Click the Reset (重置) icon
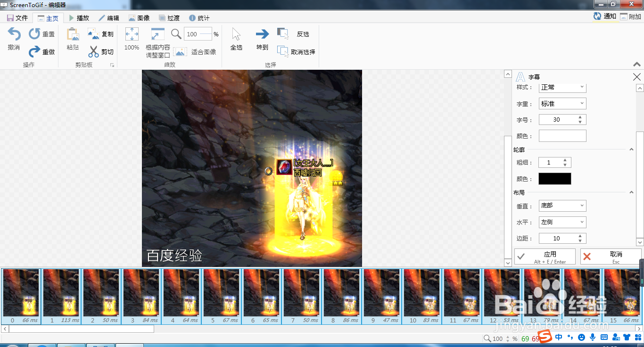The width and height of the screenshot is (644, 347). [x=34, y=34]
